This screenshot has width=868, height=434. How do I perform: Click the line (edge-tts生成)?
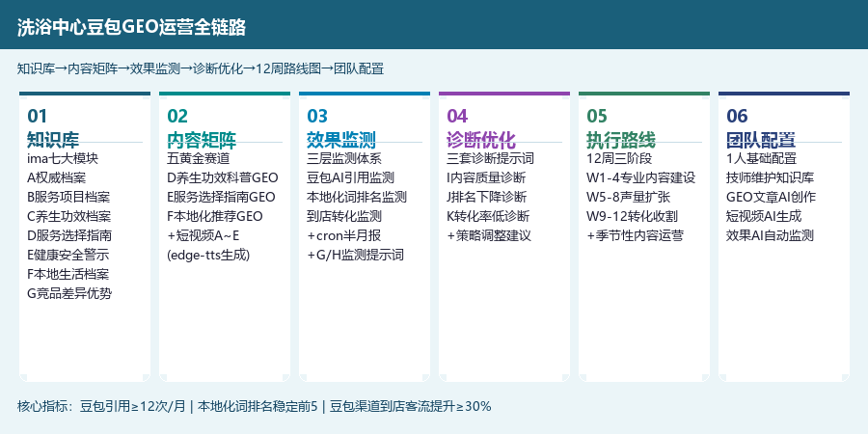tap(208, 256)
